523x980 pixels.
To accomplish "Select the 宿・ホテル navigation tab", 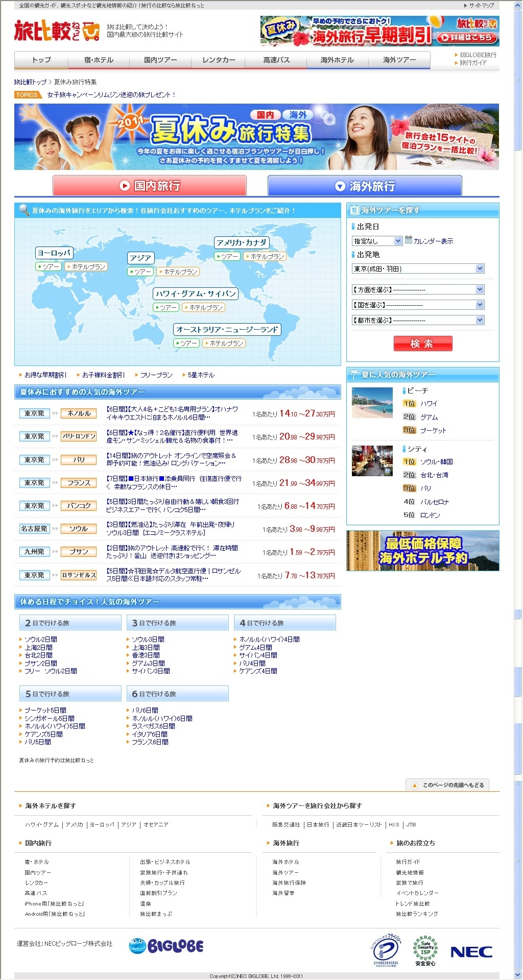I will (x=99, y=60).
